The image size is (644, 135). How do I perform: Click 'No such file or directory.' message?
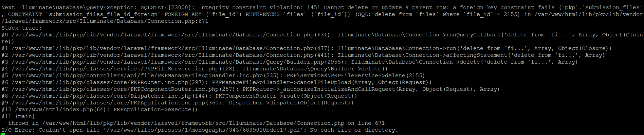(354, 130)
